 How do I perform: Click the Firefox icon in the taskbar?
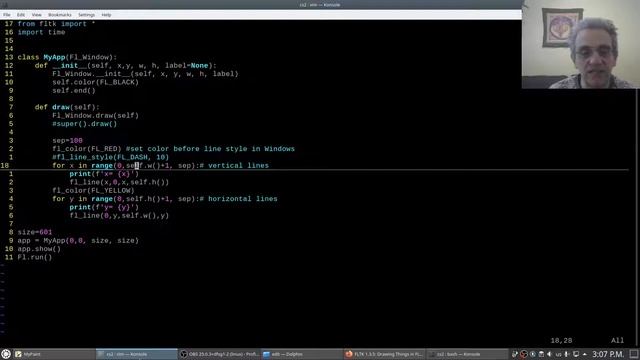tap(349, 354)
